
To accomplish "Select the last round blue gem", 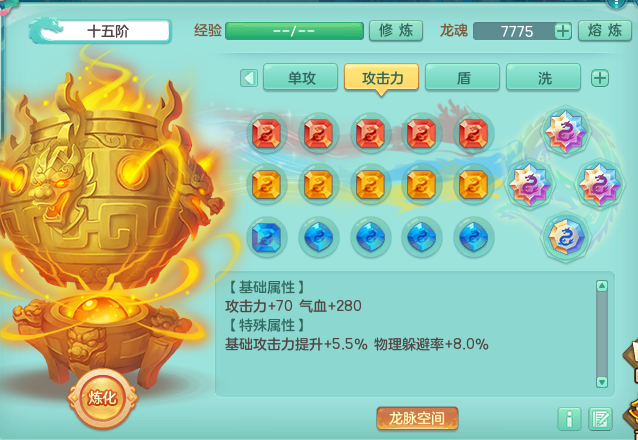I will (473, 236).
